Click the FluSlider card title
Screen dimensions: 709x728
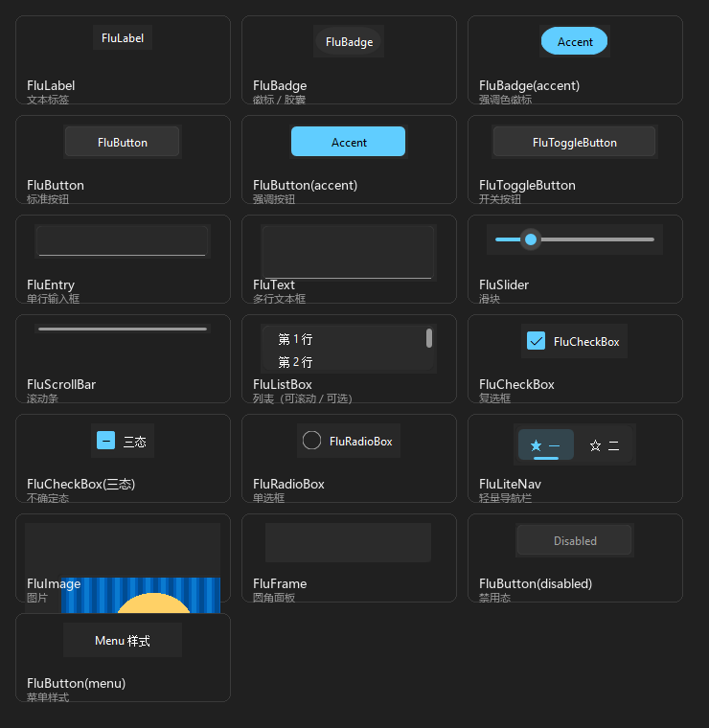coord(504,284)
